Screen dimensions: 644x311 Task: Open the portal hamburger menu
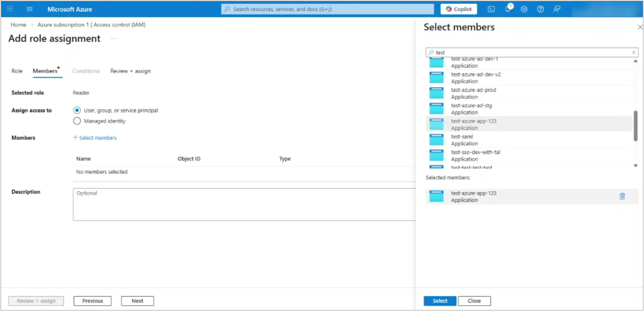click(30, 9)
